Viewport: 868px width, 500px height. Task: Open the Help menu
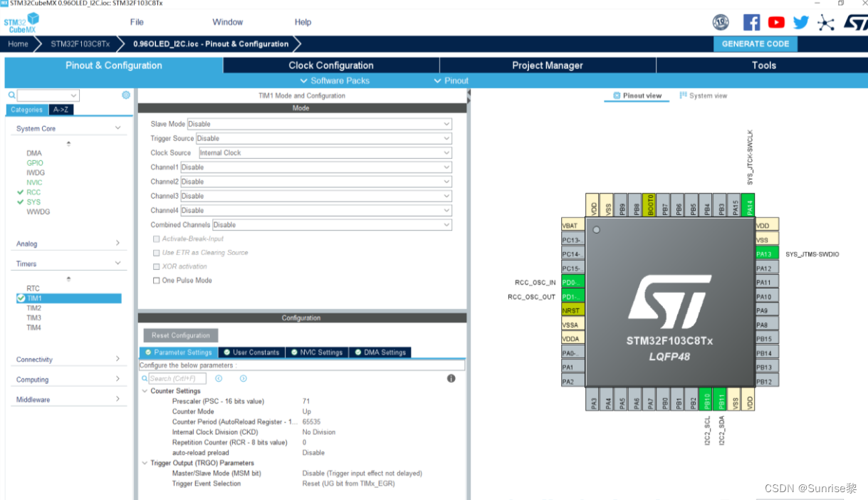303,22
